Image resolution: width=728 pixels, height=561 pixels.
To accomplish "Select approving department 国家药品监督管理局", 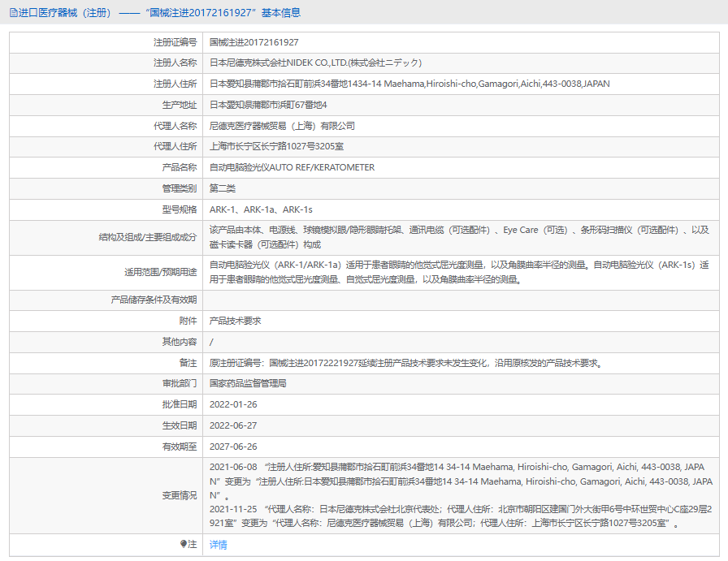I will tap(248, 383).
